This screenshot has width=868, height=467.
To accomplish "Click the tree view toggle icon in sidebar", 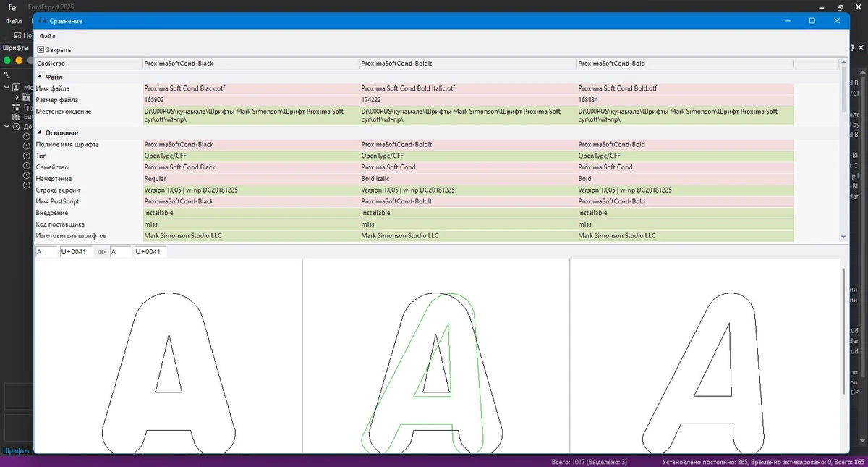I will (x=7, y=75).
